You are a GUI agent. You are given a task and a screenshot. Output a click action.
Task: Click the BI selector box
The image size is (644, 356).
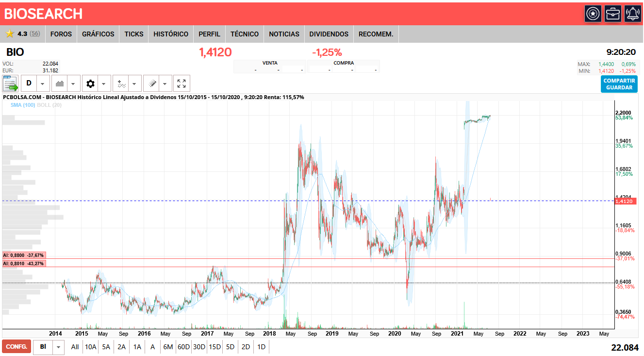pyautogui.click(x=43, y=347)
